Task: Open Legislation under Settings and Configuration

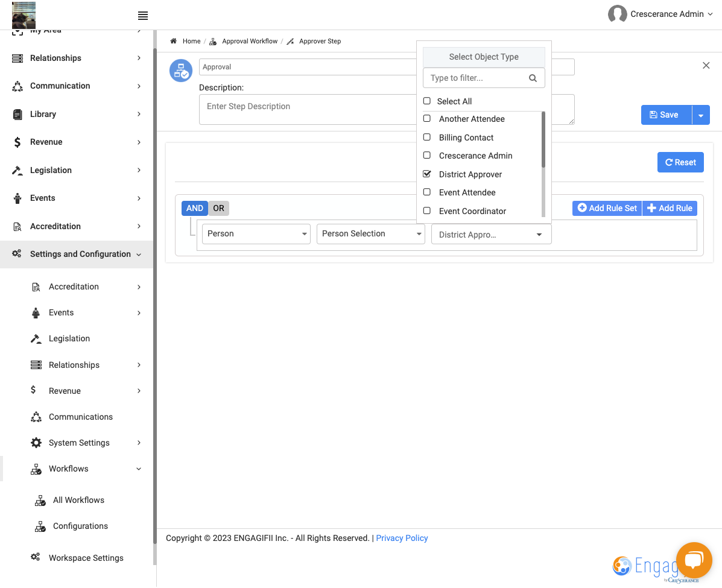Action: coord(69,339)
